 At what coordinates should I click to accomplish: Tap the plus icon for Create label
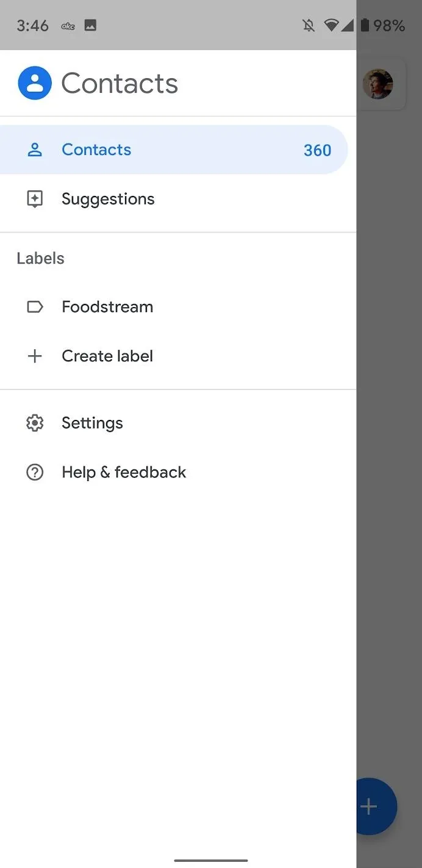35,356
